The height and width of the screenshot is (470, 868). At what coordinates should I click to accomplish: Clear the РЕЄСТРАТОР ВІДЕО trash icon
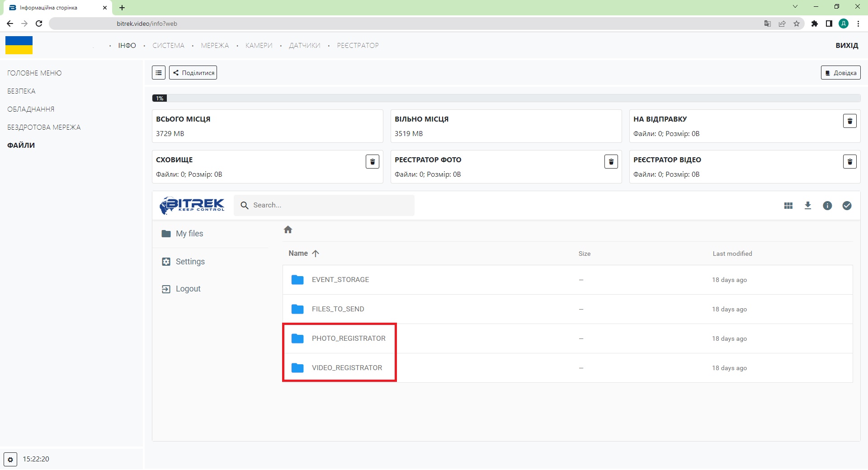pos(849,161)
